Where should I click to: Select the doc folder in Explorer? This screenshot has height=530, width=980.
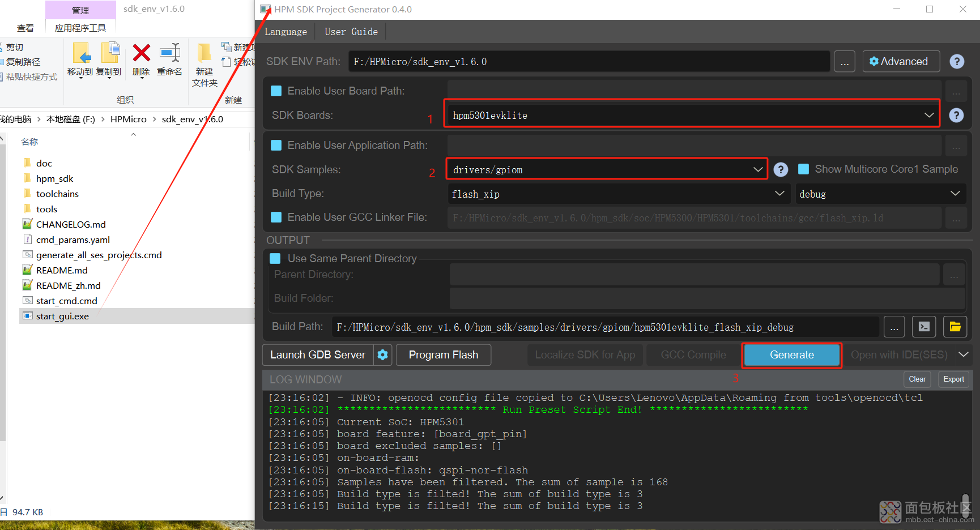click(44, 163)
